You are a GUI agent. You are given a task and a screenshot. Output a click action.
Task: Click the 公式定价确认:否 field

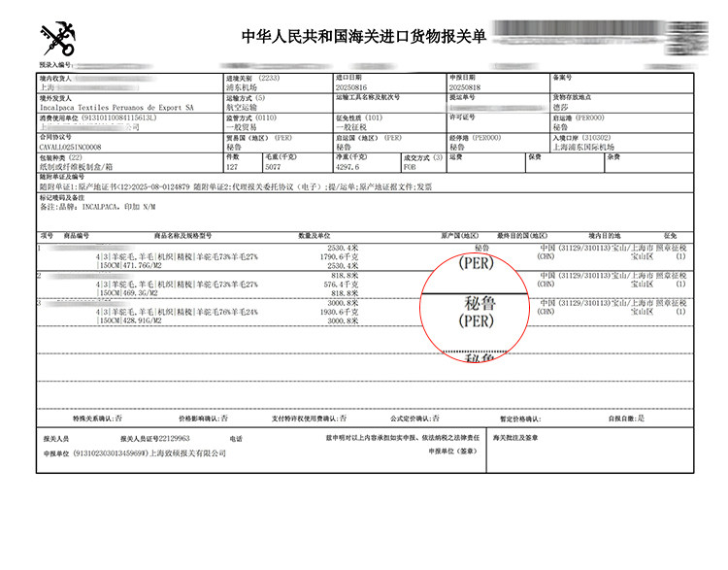coord(414,419)
